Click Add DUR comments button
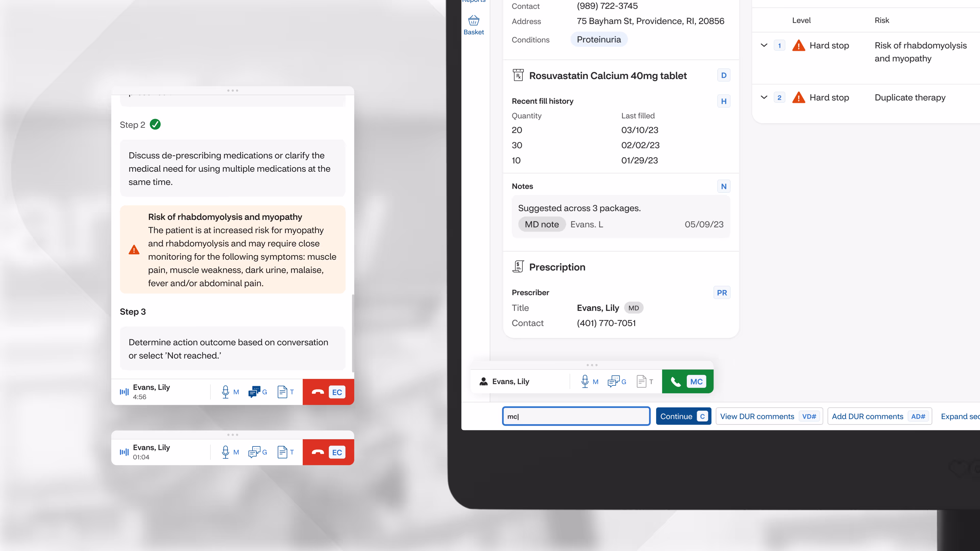 [879, 416]
